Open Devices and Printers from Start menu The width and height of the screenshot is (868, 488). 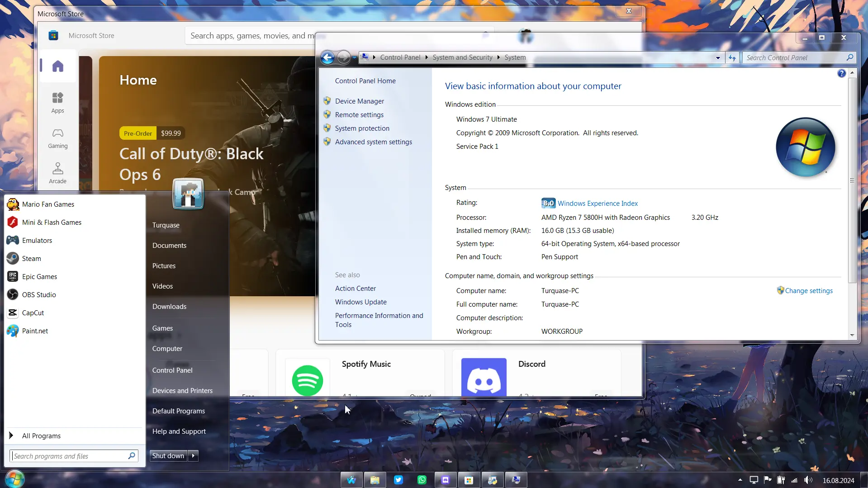coord(182,391)
